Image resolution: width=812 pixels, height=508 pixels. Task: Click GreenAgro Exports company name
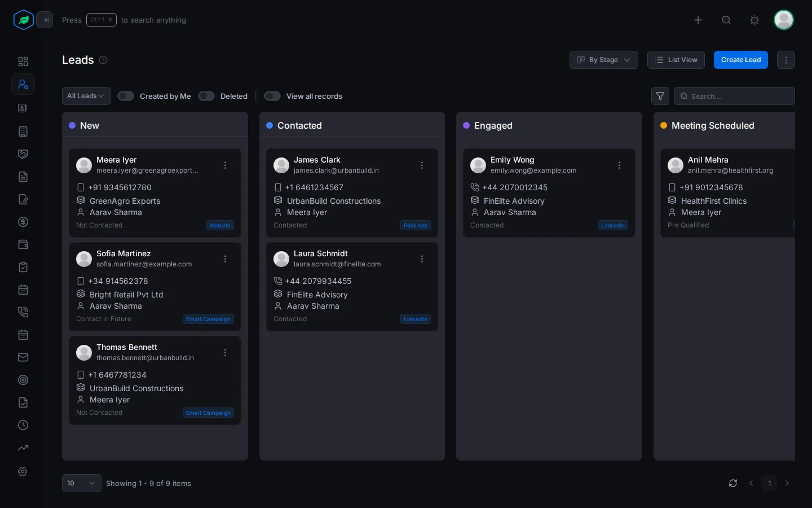[x=125, y=201]
